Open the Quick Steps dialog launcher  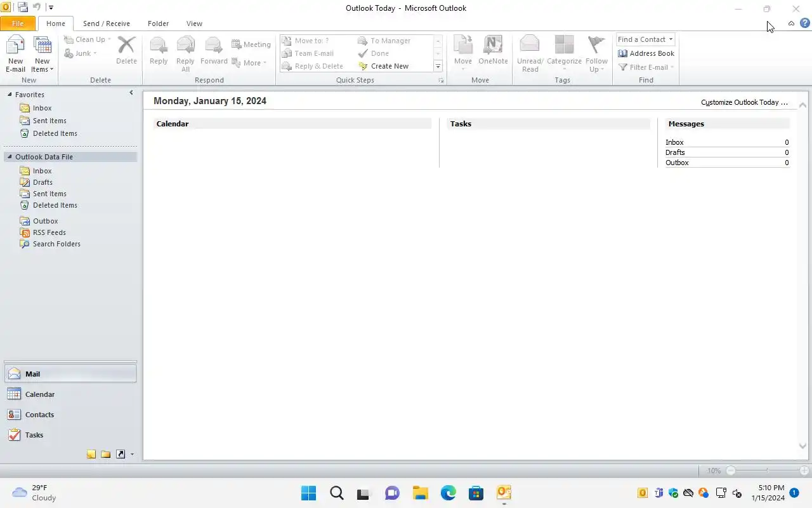[441, 81]
